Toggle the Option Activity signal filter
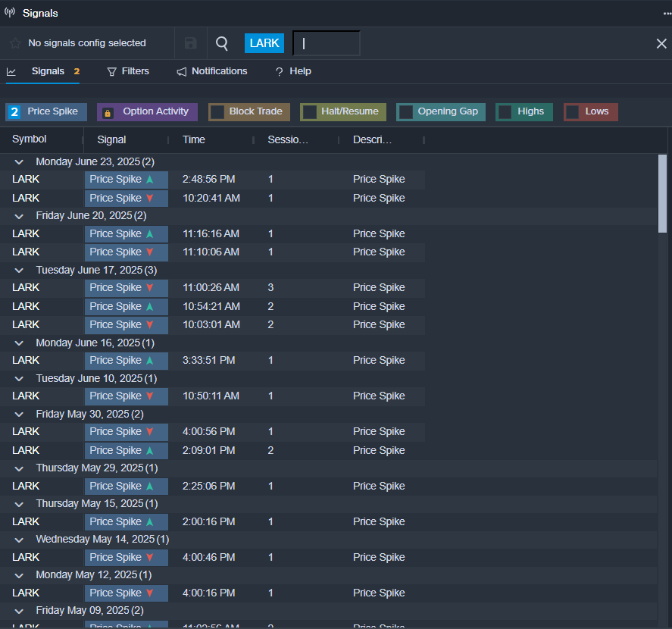This screenshot has width=672, height=629. (147, 112)
